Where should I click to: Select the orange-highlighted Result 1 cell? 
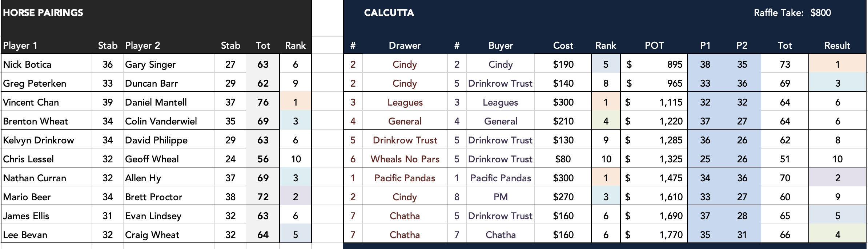pos(837,64)
